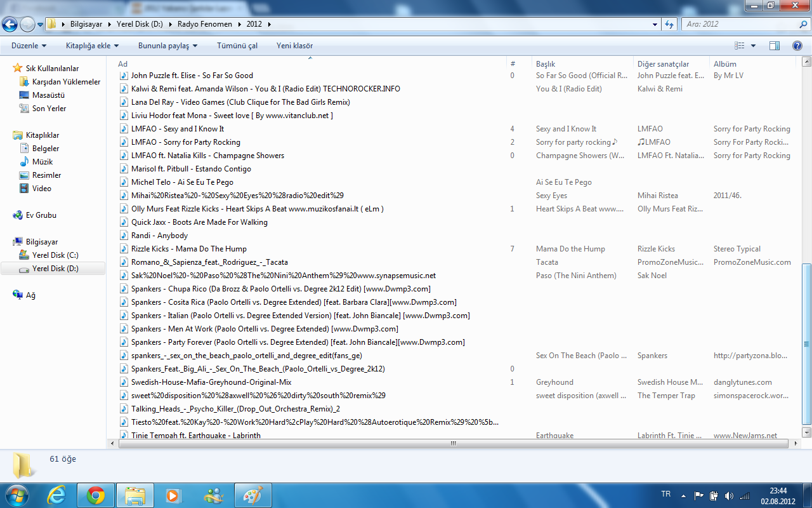Open the Bununla paylaş menu

pos(167,46)
